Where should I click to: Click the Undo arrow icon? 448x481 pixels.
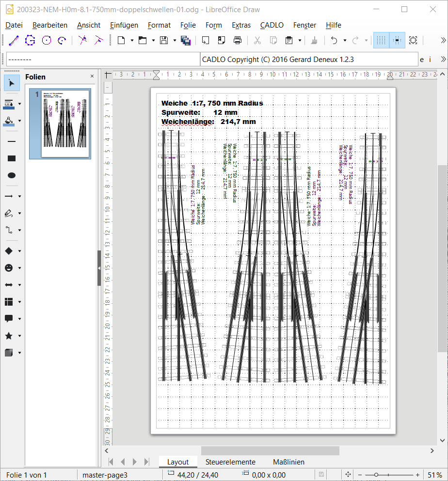(x=334, y=41)
